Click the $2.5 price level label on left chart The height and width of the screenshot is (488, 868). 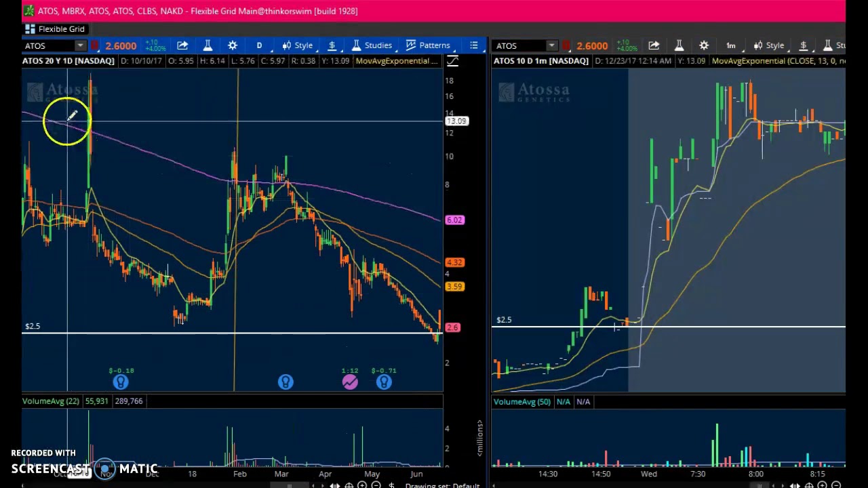33,326
